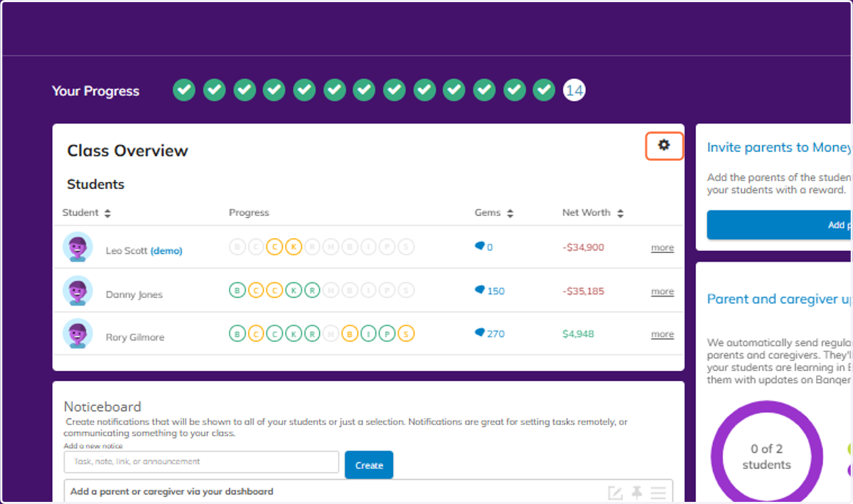Click Danny Jones's green B progress badge

tap(237, 290)
